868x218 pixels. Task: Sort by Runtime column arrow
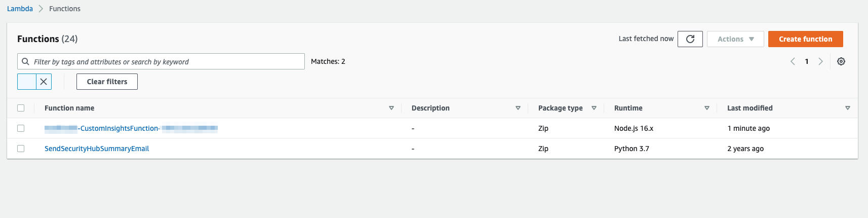706,108
